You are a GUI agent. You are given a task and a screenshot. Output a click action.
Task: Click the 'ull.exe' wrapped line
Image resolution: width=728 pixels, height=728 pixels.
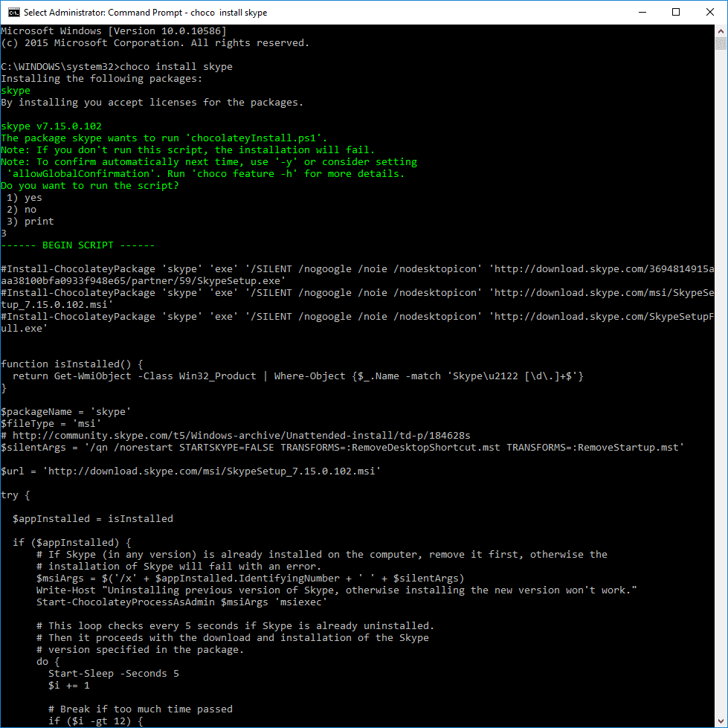(x=24, y=329)
